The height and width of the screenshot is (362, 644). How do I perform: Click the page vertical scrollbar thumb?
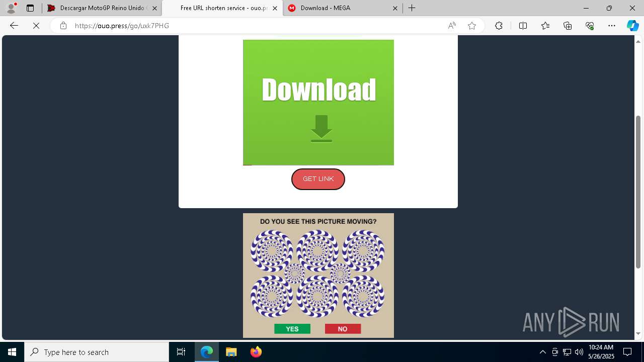[x=638, y=192]
